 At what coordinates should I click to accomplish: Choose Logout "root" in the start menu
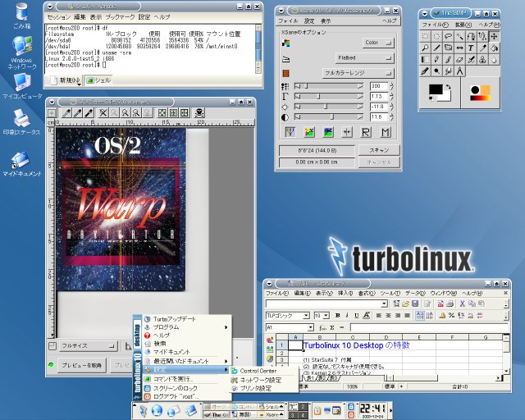tap(187, 396)
